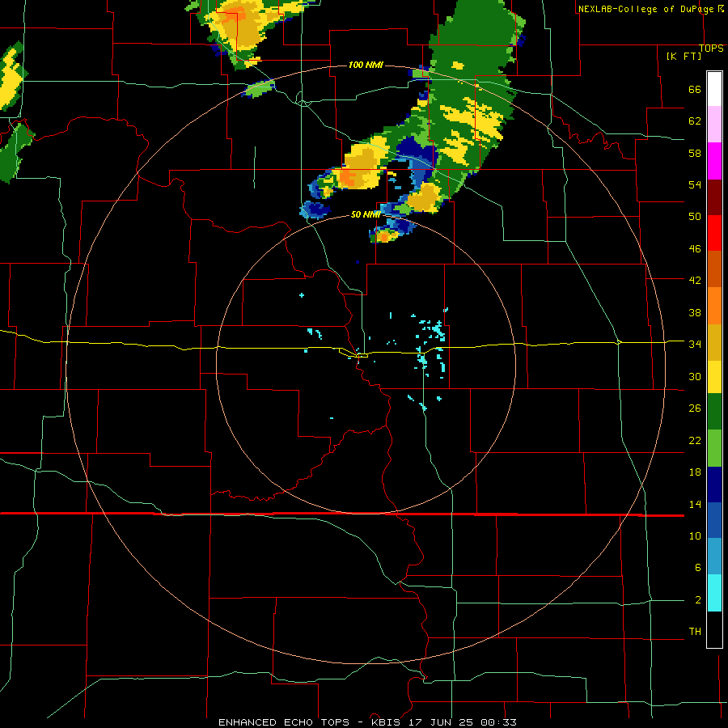Click the legend value '26'

pyautogui.click(x=695, y=408)
